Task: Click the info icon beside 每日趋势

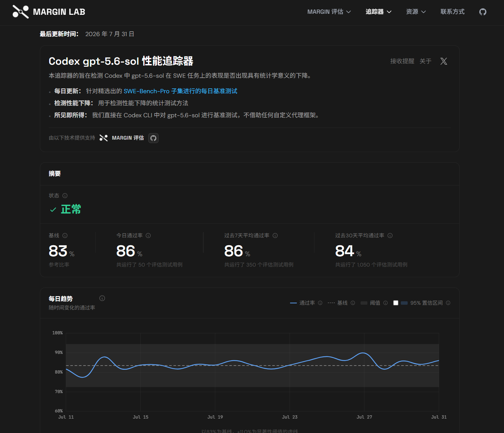Action: point(102,298)
